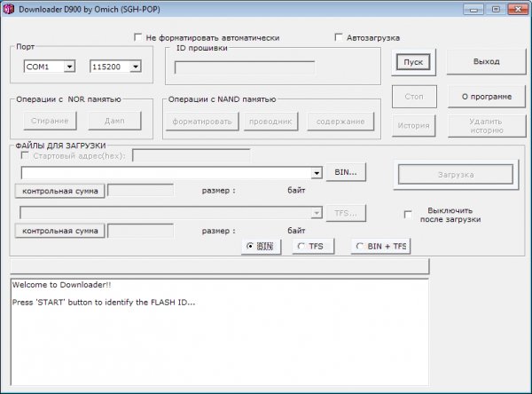Open 'О программе' dialog
This screenshot has width=532, height=394.
tap(487, 97)
